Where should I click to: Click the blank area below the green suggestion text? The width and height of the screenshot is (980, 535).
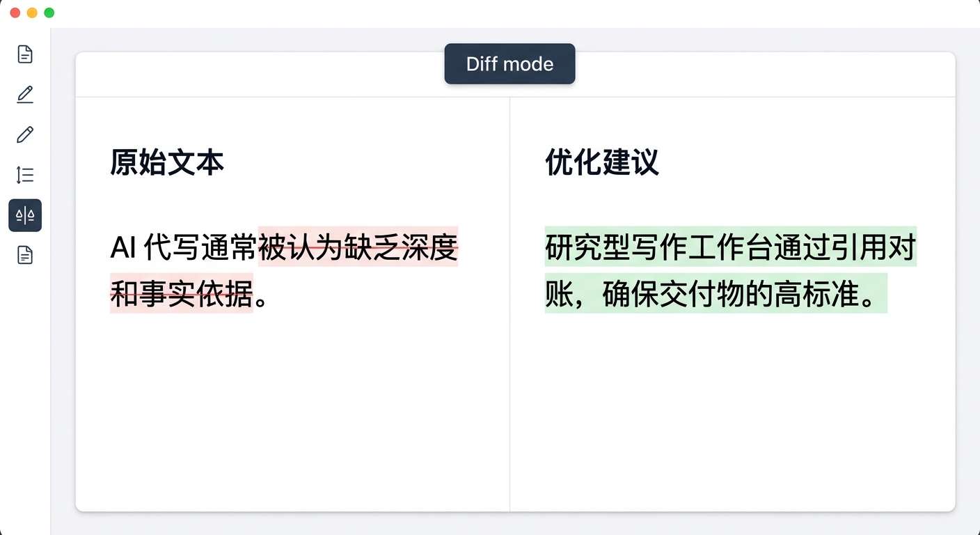coord(731,404)
